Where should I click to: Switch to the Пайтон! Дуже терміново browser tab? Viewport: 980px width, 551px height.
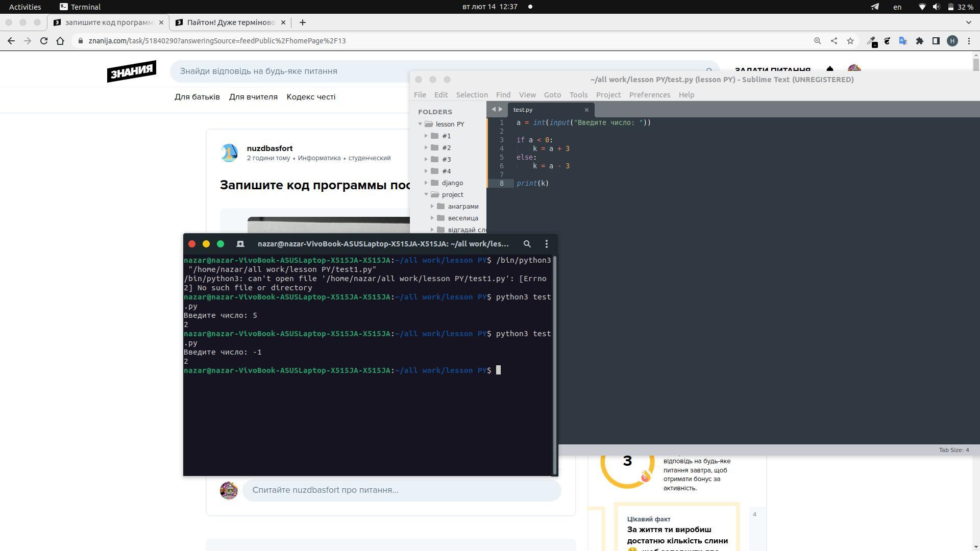click(231, 22)
